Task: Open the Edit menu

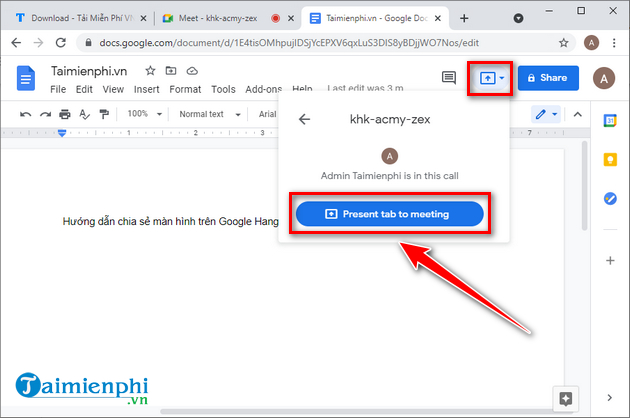Action: 84,89
